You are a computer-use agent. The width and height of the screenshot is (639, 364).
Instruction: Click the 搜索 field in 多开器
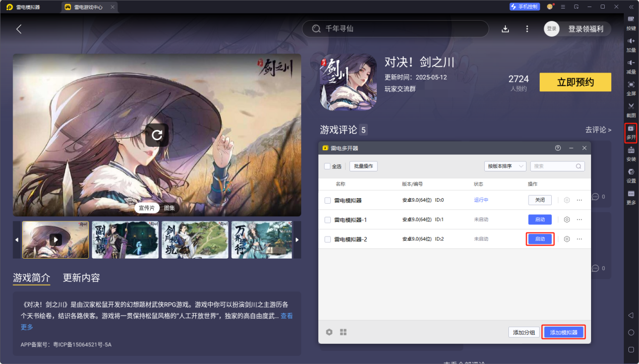click(557, 166)
